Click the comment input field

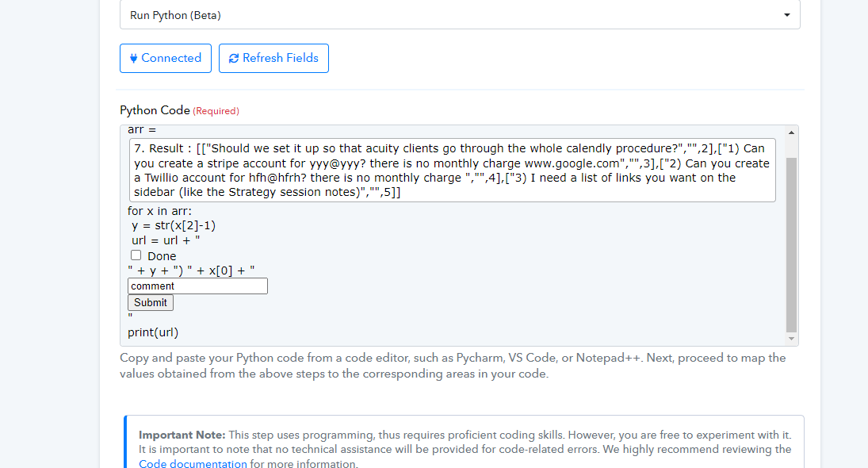pos(197,286)
